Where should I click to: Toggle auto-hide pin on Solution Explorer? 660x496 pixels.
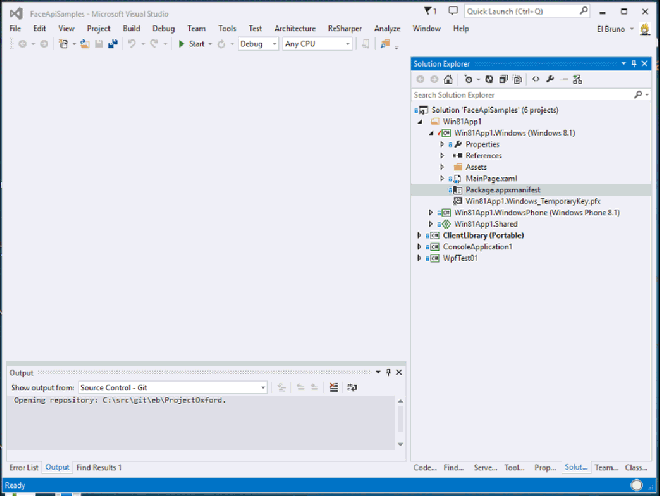coord(634,63)
